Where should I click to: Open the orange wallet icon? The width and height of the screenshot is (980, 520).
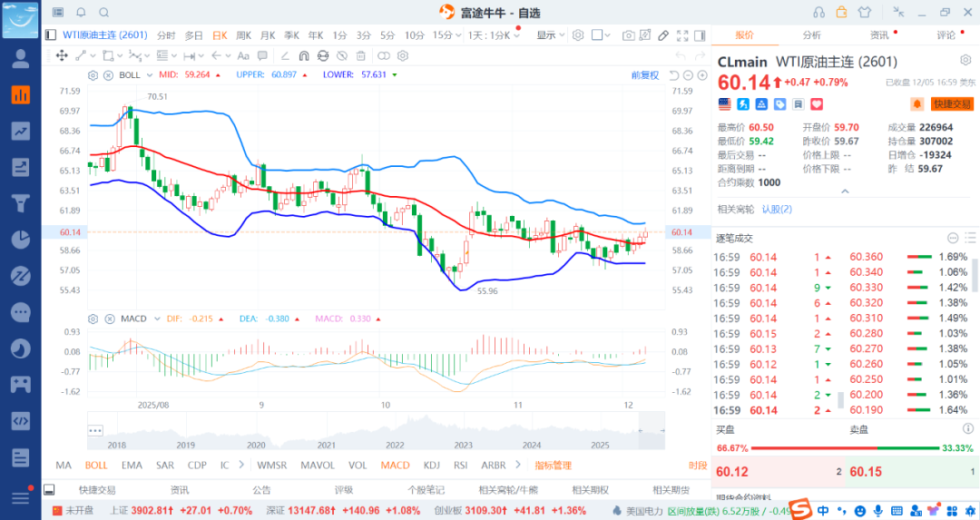(842, 12)
